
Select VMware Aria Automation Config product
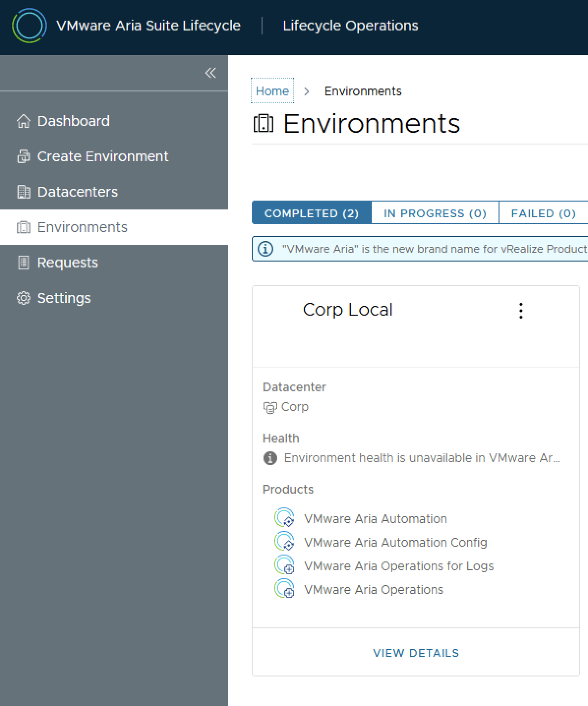click(x=395, y=542)
